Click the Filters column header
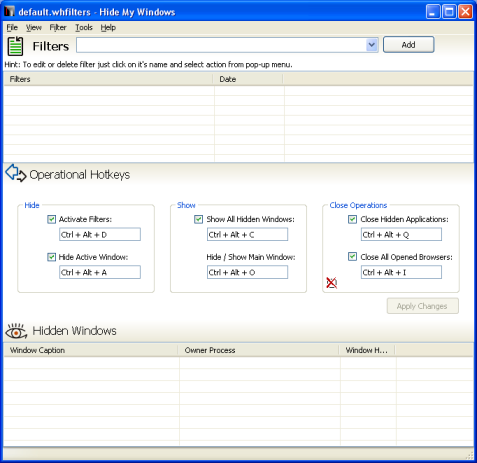The image size is (477, 463). tap(108, 79)
